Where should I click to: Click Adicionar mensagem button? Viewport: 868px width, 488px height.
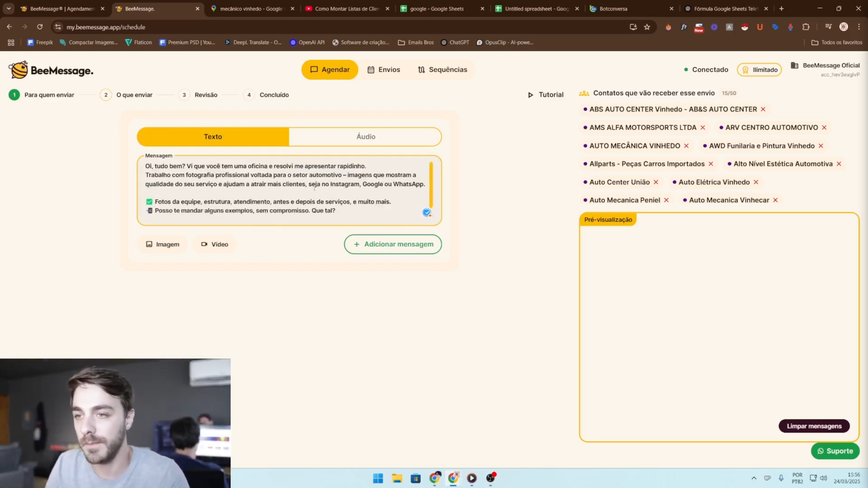tap(393, 244)
